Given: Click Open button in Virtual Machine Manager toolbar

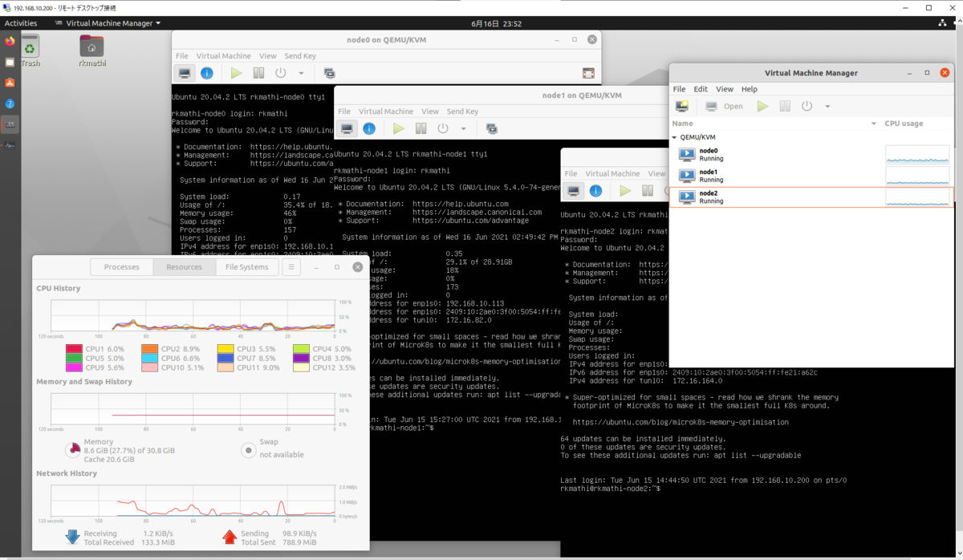Looking at the screenshot, I should (725, 106).
